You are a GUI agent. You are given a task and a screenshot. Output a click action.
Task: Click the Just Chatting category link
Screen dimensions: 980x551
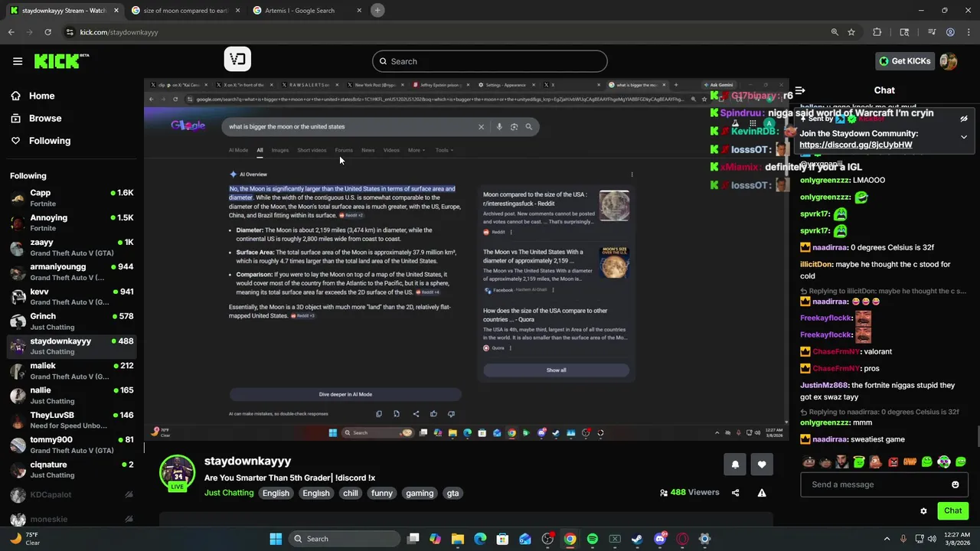[x=229, y=493]
